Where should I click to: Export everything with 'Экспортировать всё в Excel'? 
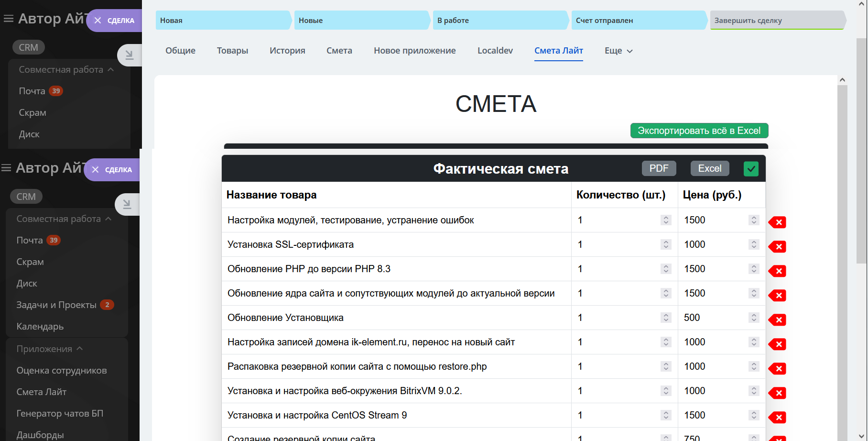pos(699,131)
